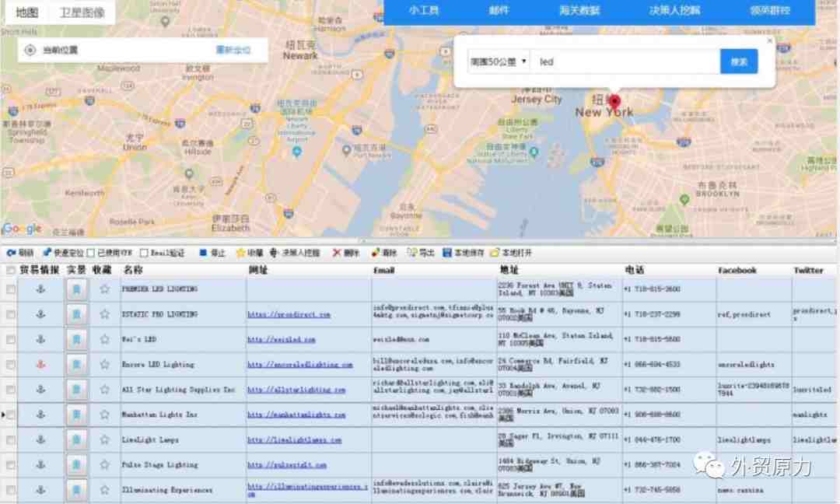Check the Illuminating Experiences row checkbox
This screenshot has height=504, width=840.
(11, 490)
